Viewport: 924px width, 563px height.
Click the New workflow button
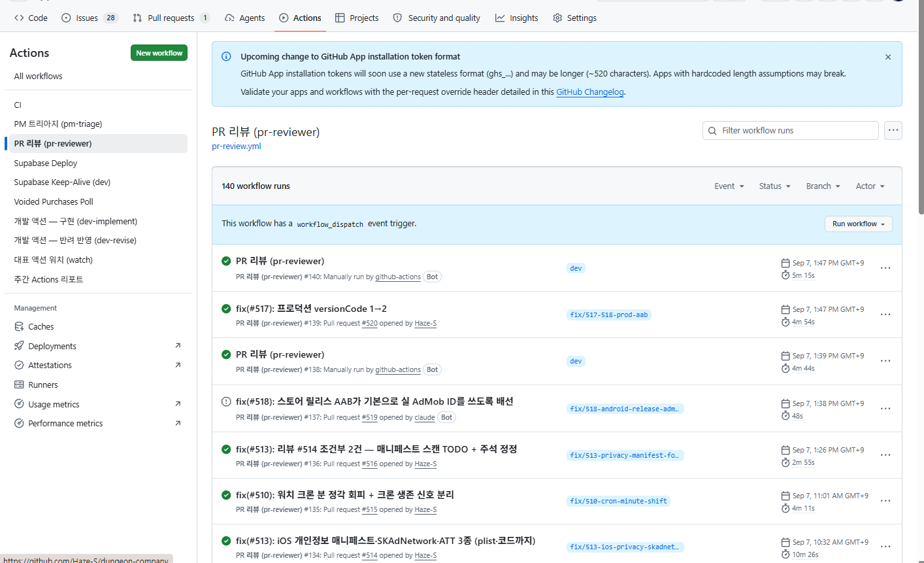click(x=159, y=53)
